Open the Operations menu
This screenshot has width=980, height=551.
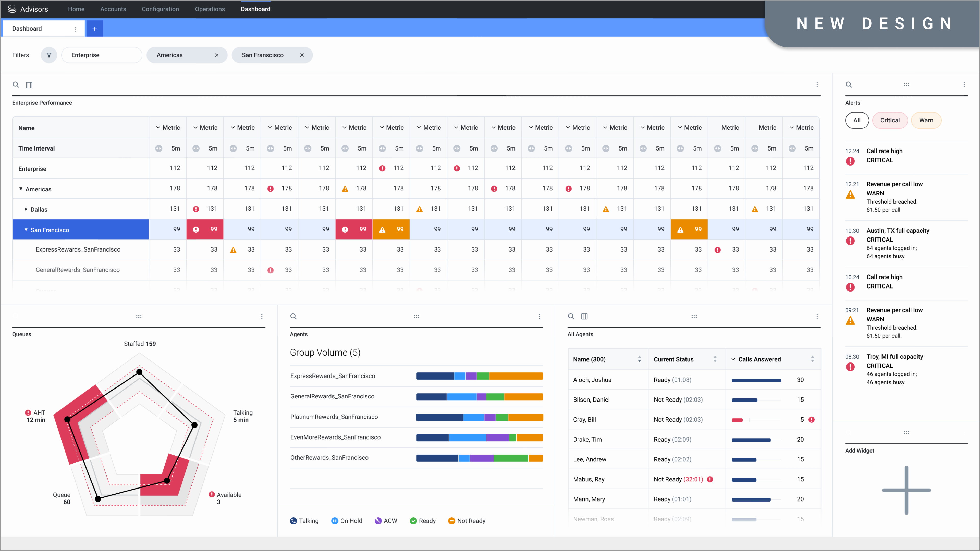(210, 9)
